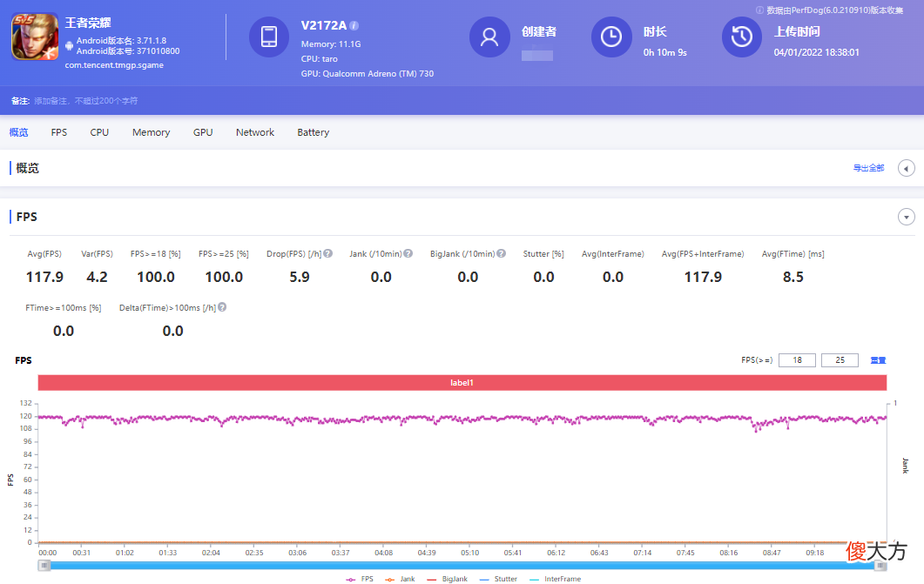Click the FTime>=100ms [%] label
924x584 pixels.
[64, 308]
